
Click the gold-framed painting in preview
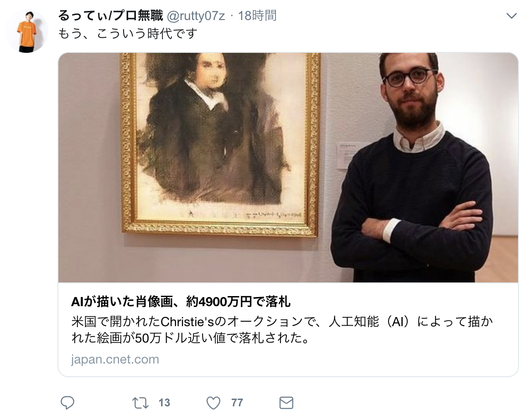[x=221, y=144]
